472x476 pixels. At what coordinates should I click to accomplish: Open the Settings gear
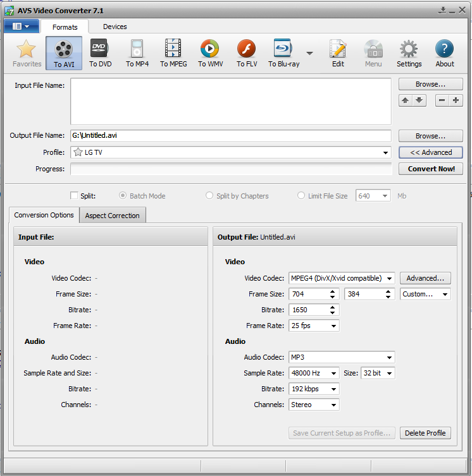pyautogui.click(x=409, y=53)
